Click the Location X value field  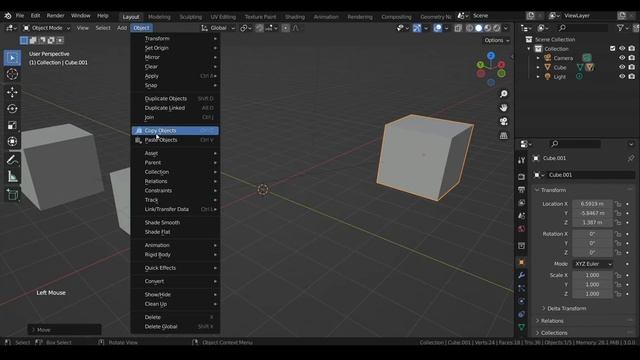592,204
